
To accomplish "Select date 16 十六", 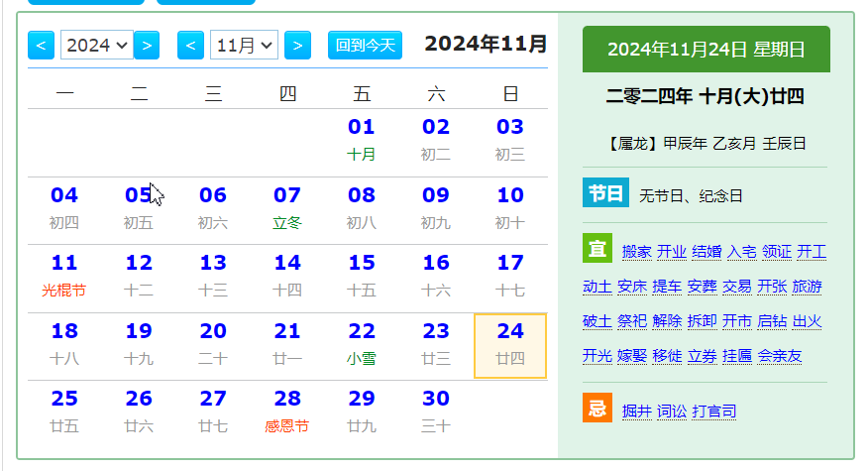I will (x=436, y=276).
